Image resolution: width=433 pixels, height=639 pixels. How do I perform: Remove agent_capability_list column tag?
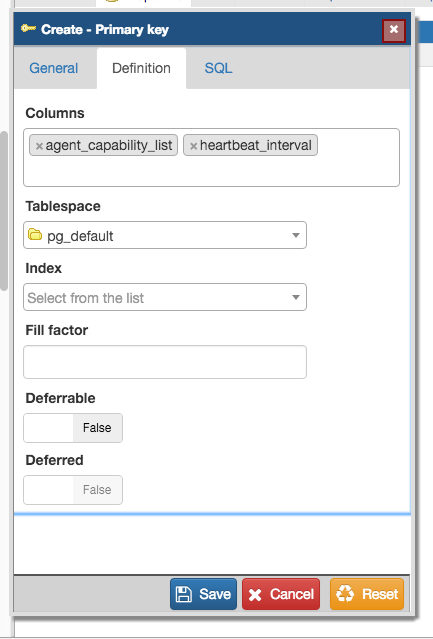[x=39, y=146]
